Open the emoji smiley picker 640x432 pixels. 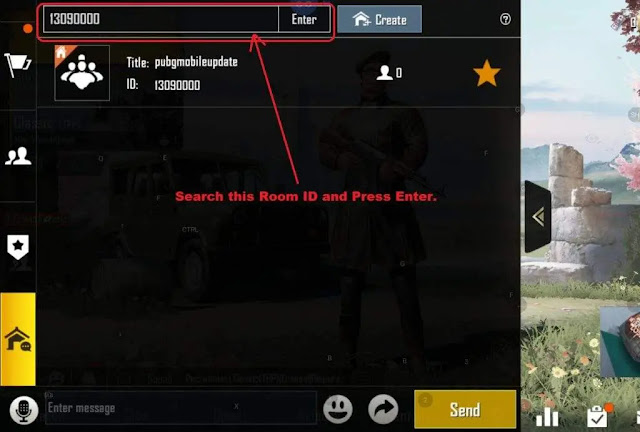click(338, 409)
